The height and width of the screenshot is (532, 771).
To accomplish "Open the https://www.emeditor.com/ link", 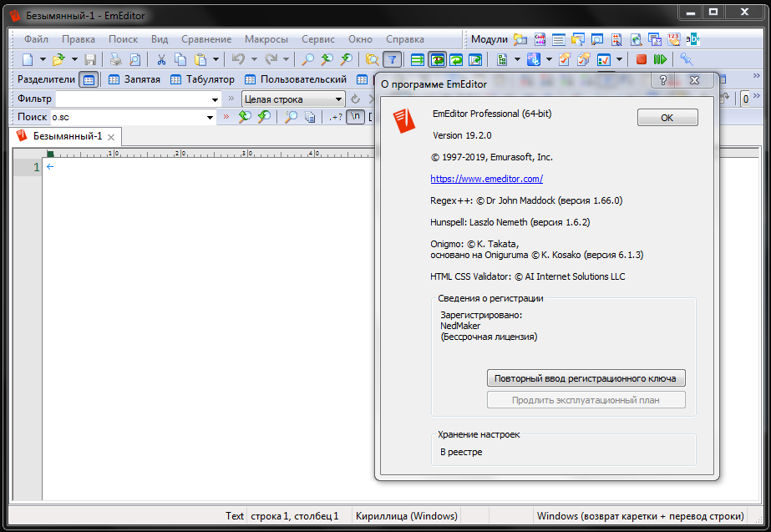I will [x=486, y=179].
